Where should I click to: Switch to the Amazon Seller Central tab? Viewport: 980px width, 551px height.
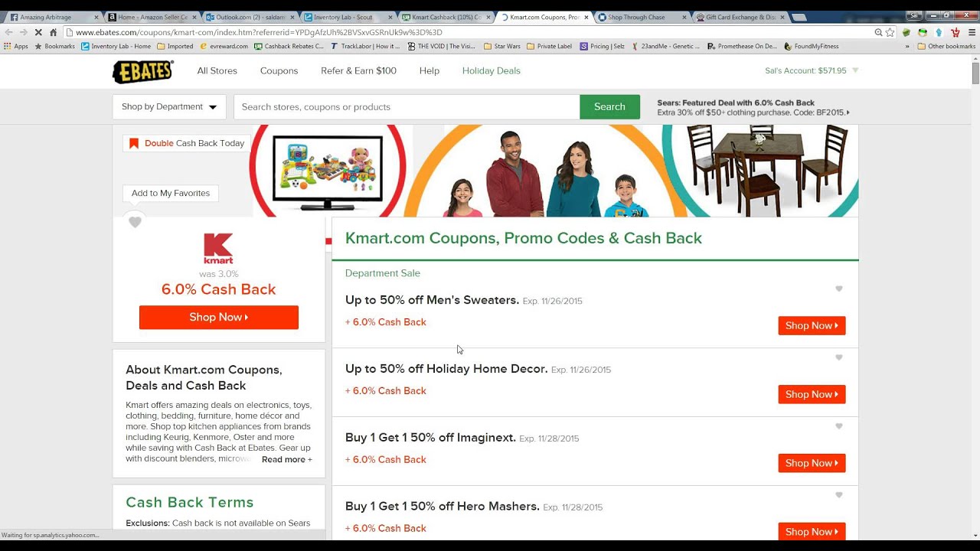click(x=152, y=17)
